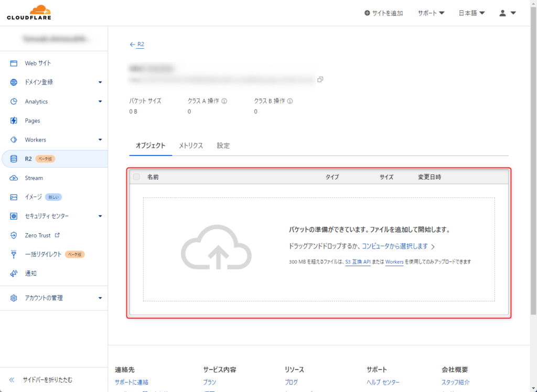
Task: Open the S3 互換 API link
Action: pyautogui.click(x=358, y=262)
